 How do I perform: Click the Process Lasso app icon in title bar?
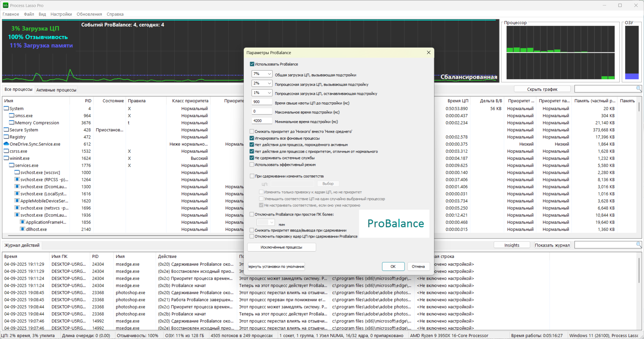tap(5, 5)
